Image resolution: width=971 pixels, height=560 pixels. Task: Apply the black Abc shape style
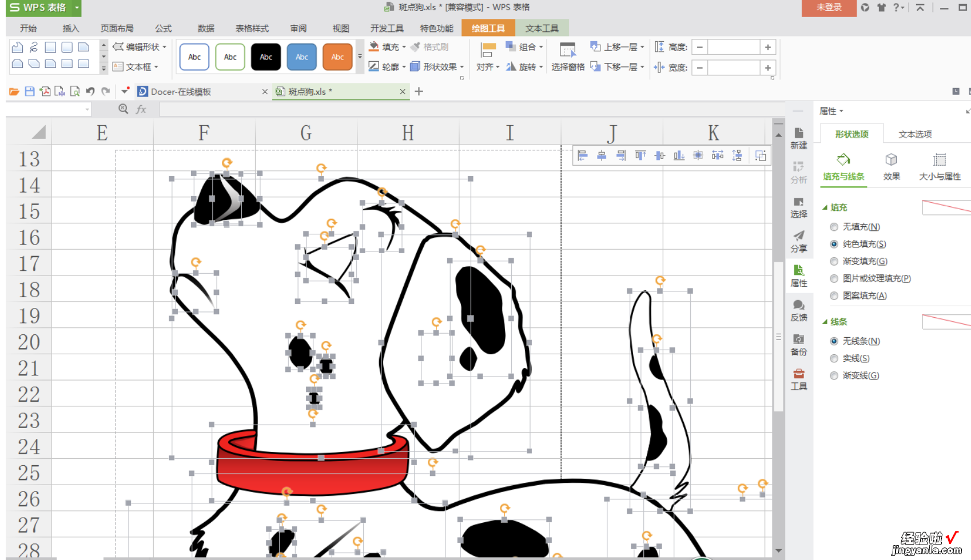266,57
